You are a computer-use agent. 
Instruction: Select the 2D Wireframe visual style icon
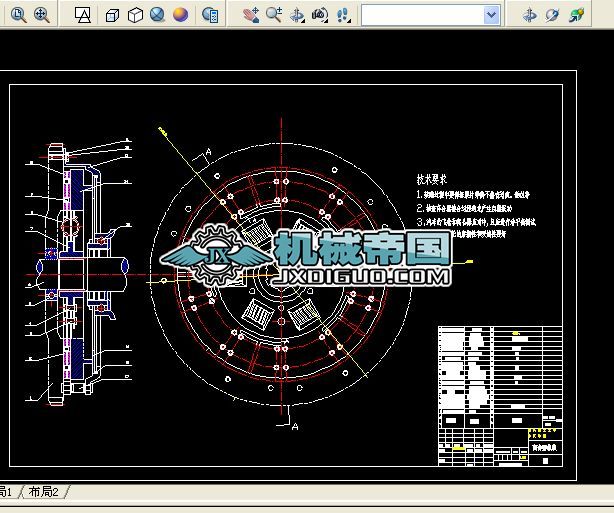coord(83,15)
